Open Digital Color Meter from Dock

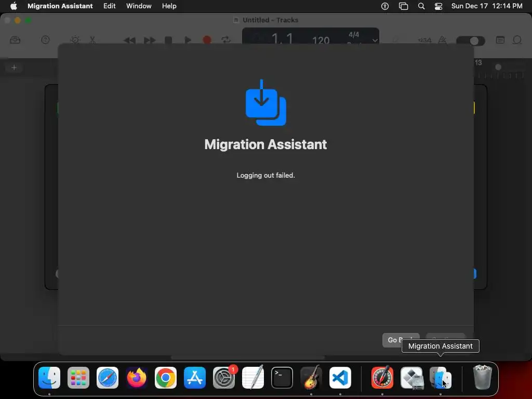click(x=382, y=378)
